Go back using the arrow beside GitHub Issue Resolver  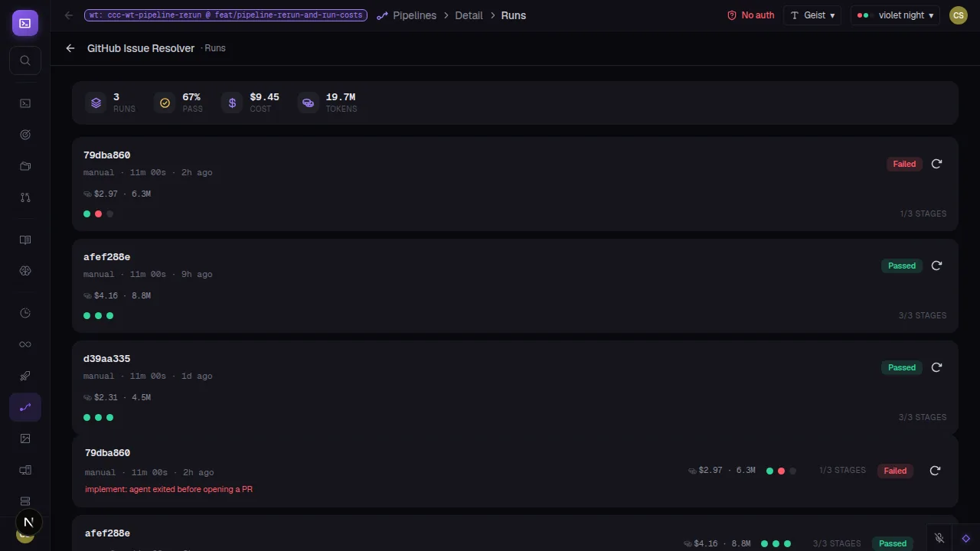coord(70,48)
